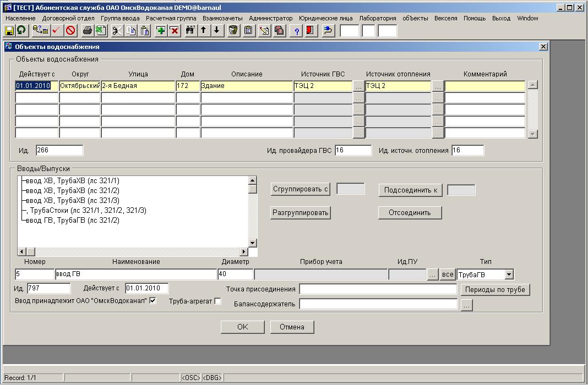Delete record using red X icon
This screenshot has height=385, width=588.
pyautogui.click(x=174, y=31)
